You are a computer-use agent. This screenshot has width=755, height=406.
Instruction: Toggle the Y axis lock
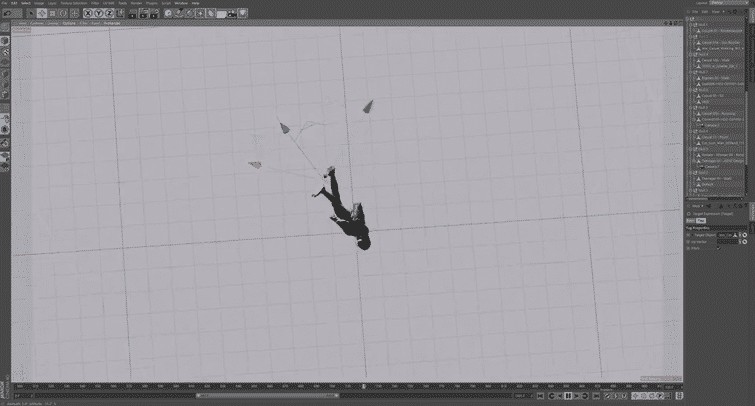tap(99, 13)
